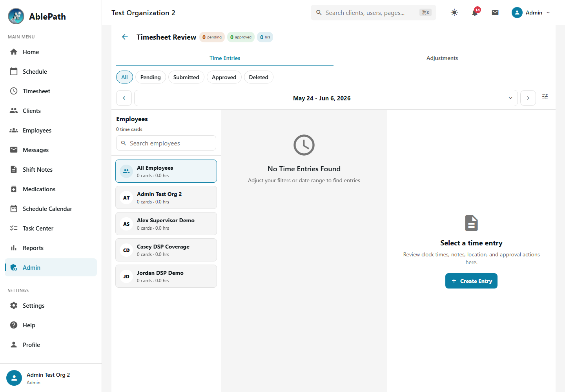The height and width of the screenshot is (392, 565).
Task: Open Home from the sidebar
Action: click(51, 52)
